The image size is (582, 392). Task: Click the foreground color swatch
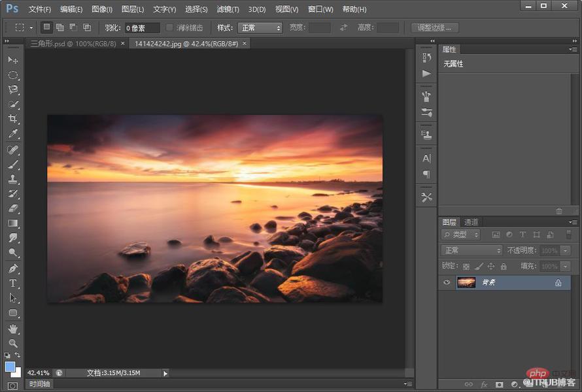point(10,367)
